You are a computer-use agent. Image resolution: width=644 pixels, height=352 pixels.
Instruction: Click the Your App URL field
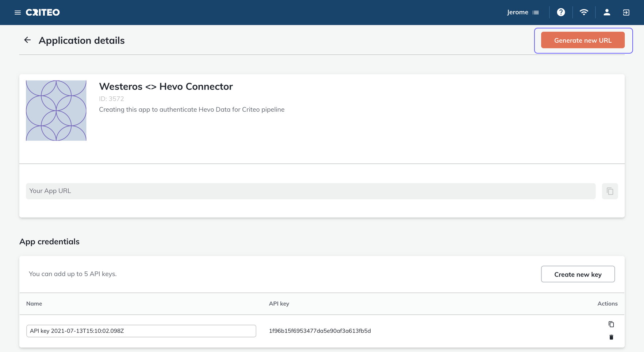point(311,191)
